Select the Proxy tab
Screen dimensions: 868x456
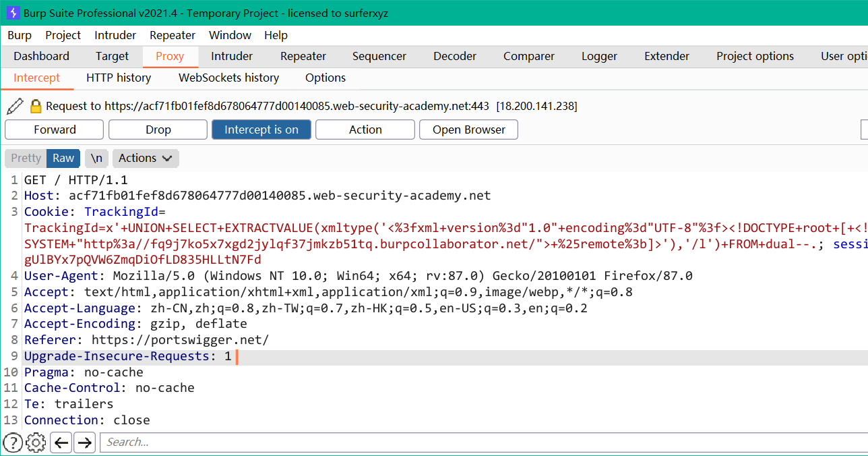pos(170,56)
